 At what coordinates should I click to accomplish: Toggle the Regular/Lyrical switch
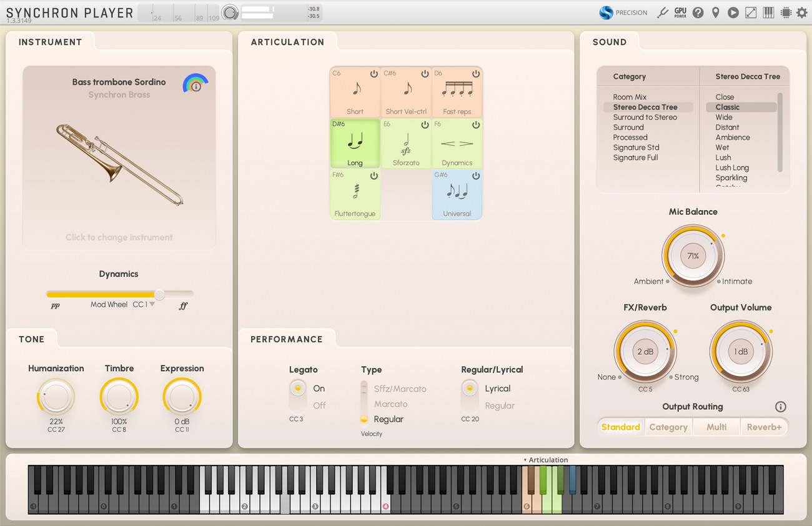point(470,396)
